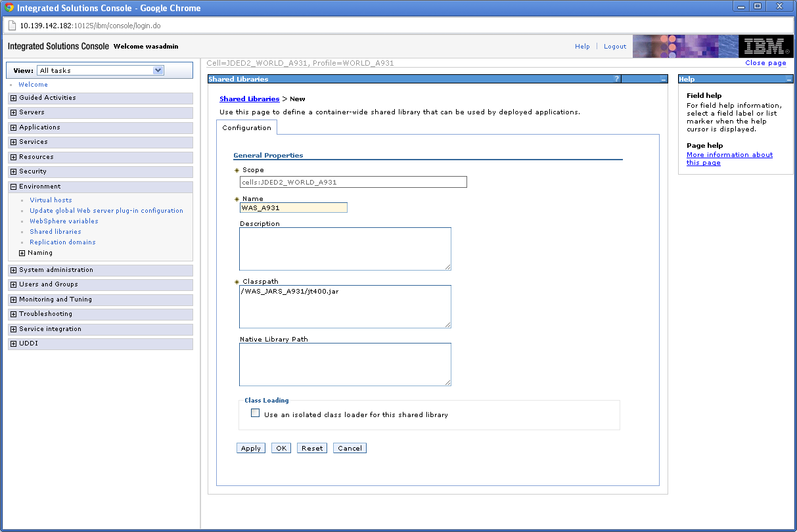Expand the UDDI section

(14, 344)
